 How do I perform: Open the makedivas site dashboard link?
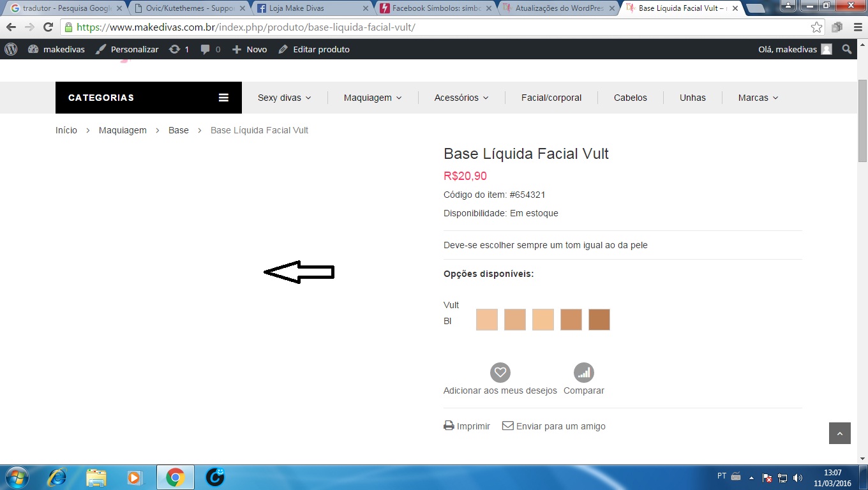pyautogui.click(x=56, y=49)
